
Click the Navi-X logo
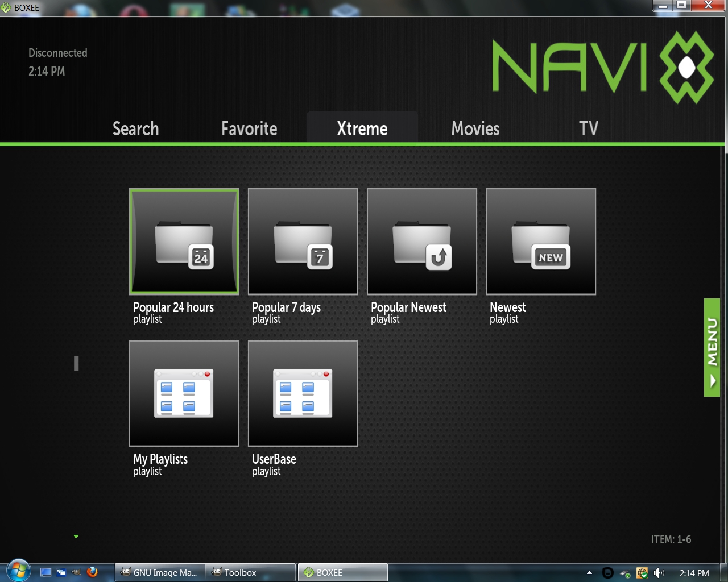pyautogui.click(x=603, y=67)
